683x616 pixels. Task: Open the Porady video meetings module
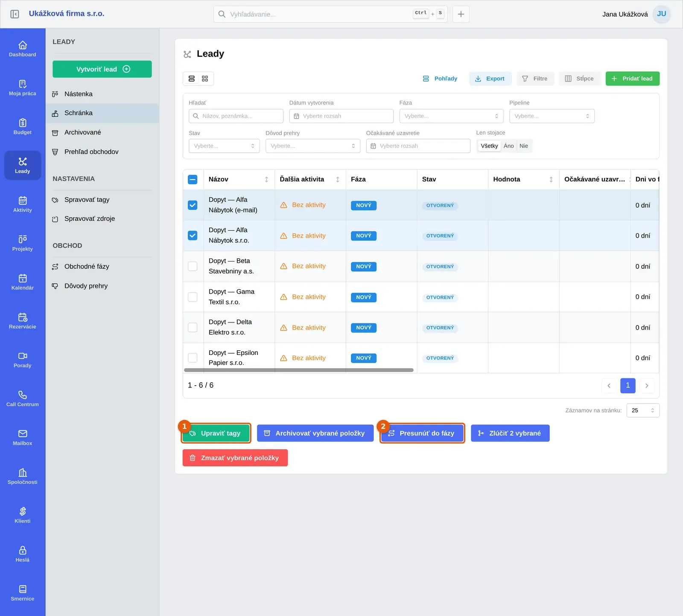(23, 359)
